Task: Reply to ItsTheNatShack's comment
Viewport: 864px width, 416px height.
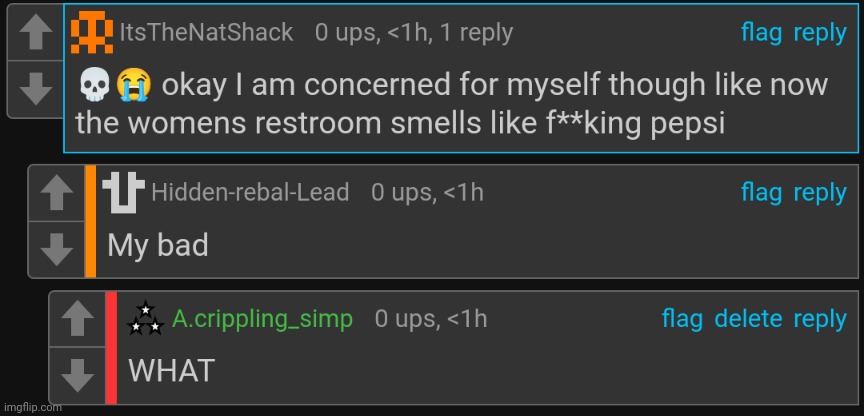Action: tap(820, 33)
